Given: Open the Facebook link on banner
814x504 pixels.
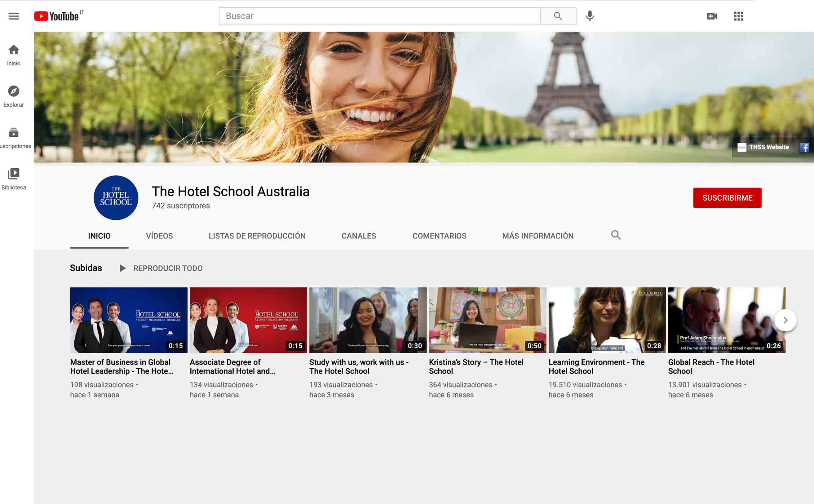Looking at the screenshot, I should click(804, 147).
